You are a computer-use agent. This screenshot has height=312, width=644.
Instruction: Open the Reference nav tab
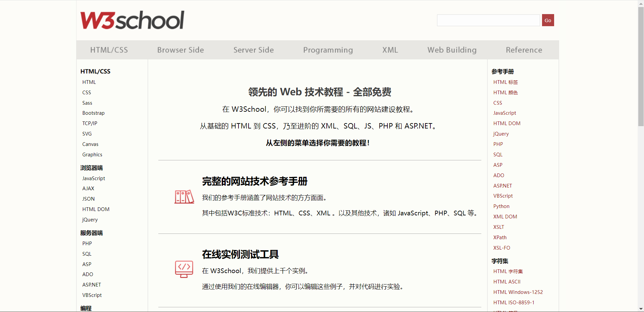tap(524, 50)
